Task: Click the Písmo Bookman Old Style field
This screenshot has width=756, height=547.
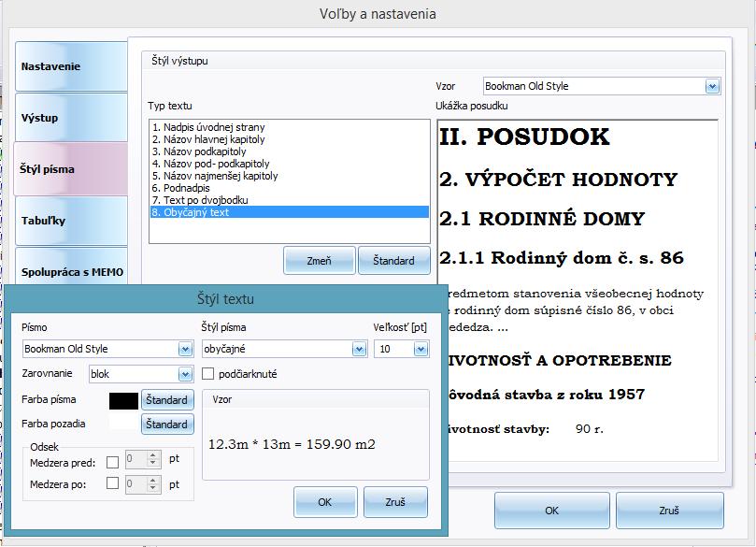Action: coord(107,349)
